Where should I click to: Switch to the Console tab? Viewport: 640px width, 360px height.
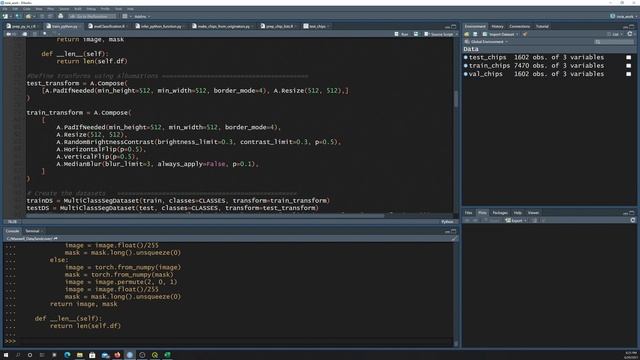tap(12, 231)
